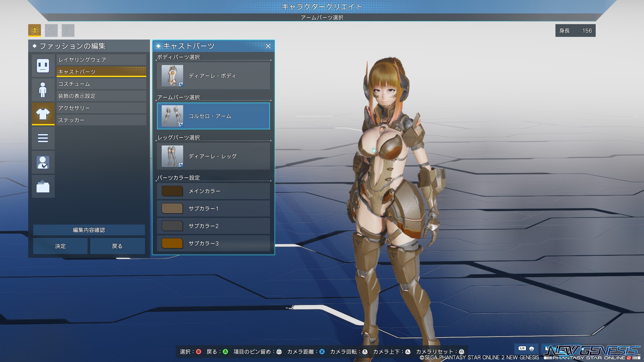Open ステッカー menu item

click(101, 120)
